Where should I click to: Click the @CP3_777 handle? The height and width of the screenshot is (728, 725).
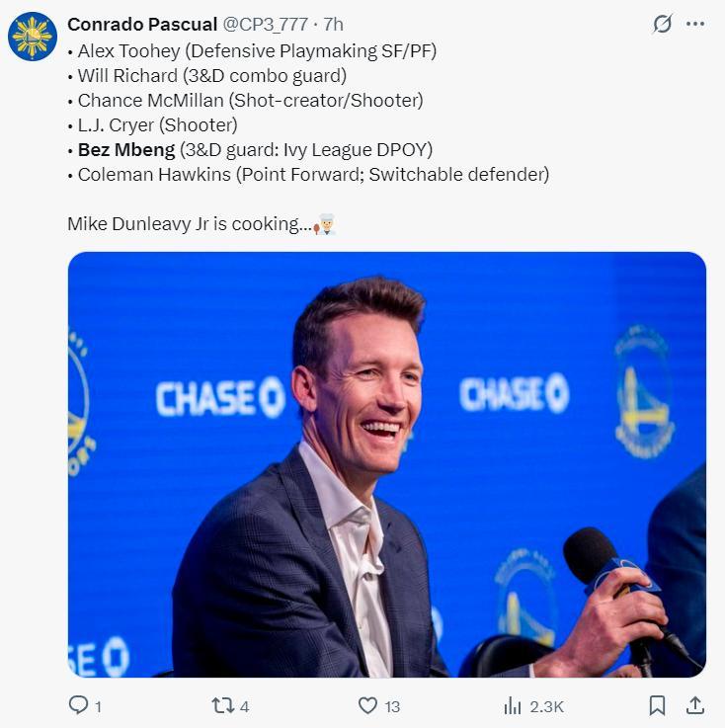pos(265,24)
